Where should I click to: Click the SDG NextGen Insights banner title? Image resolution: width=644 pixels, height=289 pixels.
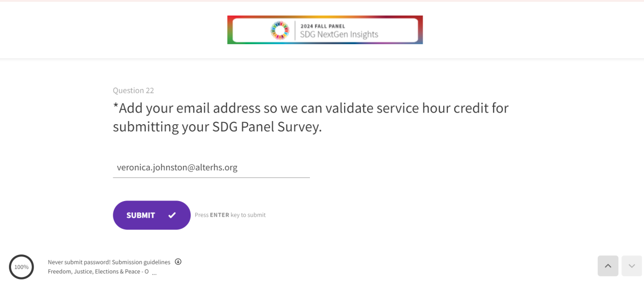[339, 35]
